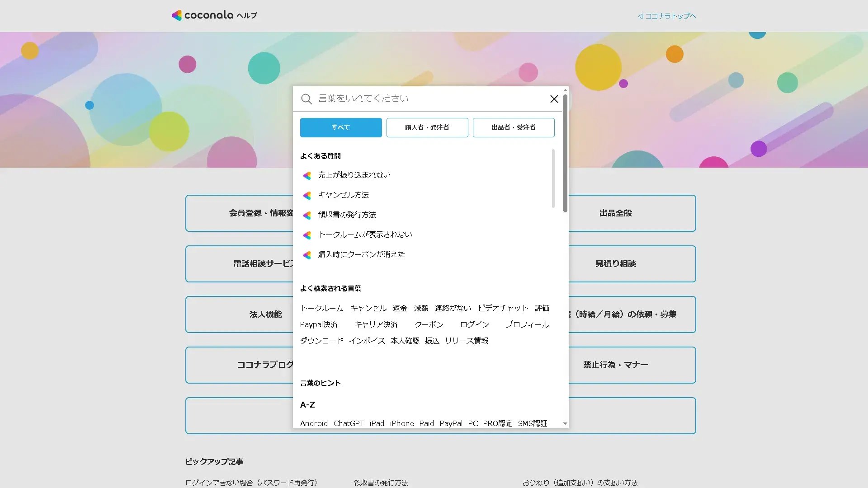Open the 会員登録・情報変更 category button

tap(240, 213)
